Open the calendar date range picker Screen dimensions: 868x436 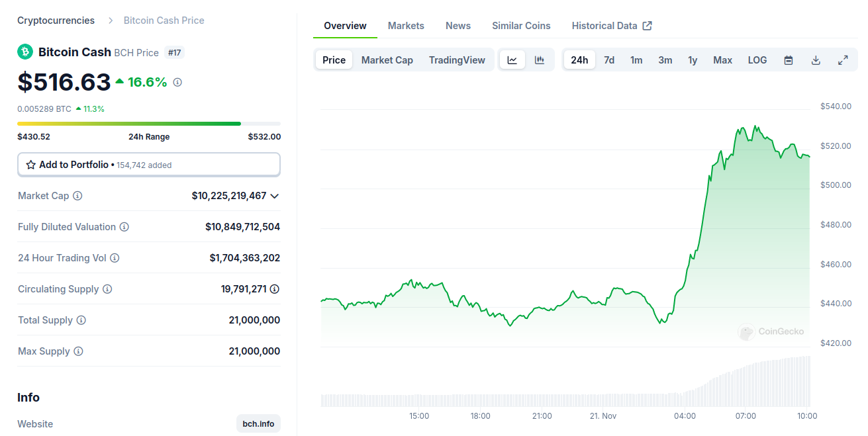[789, 60]
